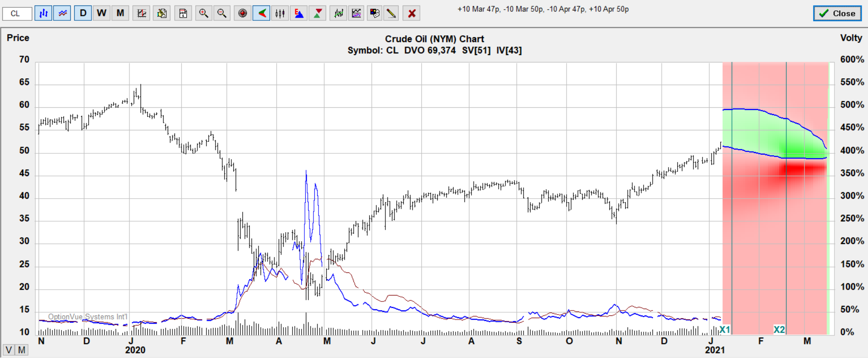Open the Jan 1 calendar date icon
Screen dimensions: 868x358
click(x=183, y=13)
